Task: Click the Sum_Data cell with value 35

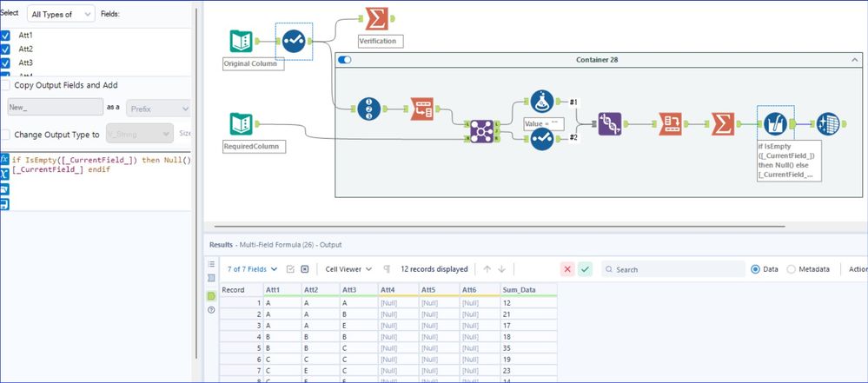Action: point(528,350)
